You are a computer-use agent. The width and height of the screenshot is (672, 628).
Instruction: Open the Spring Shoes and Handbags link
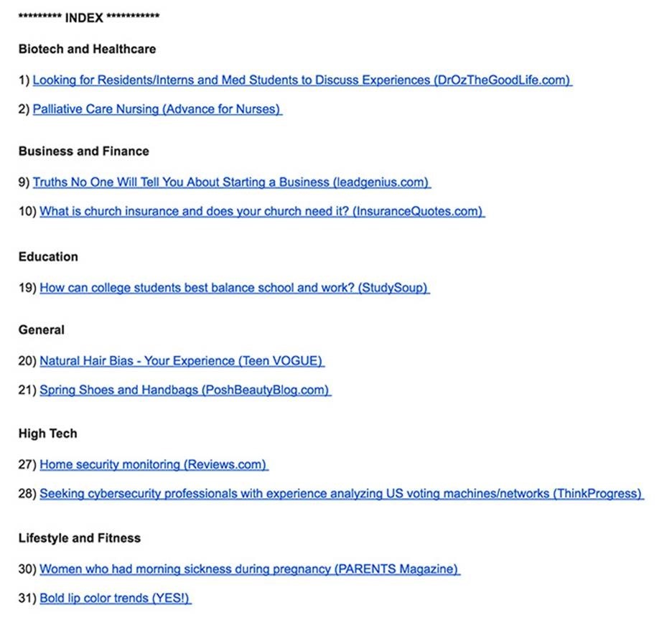(x=185, y=390)
